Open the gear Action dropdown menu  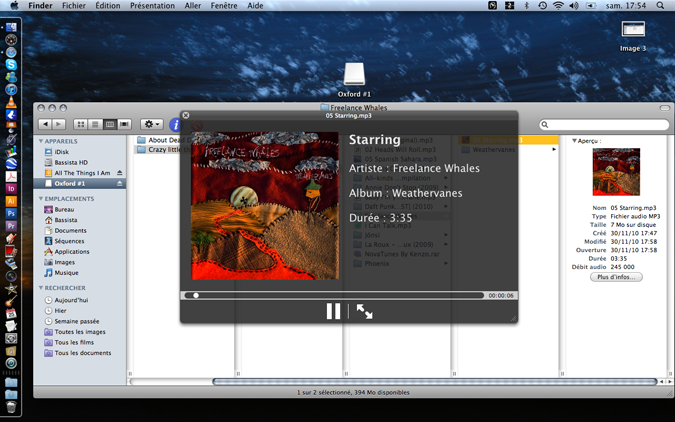tap(151, 125)
